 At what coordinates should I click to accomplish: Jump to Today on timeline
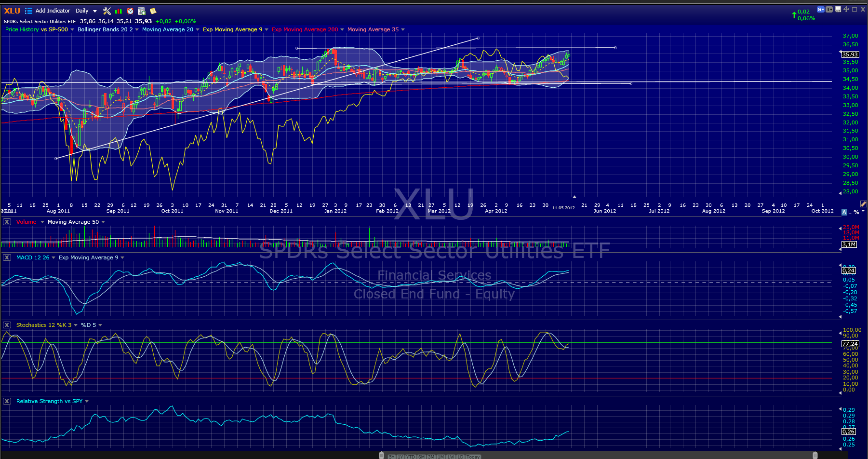[473, 457]
